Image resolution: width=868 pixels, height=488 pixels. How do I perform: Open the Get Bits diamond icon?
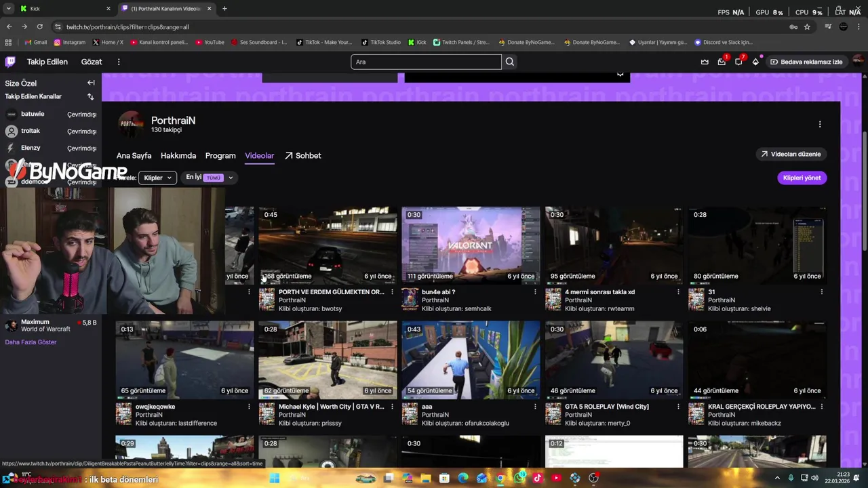pyautogui.click(x=755, y=62)
